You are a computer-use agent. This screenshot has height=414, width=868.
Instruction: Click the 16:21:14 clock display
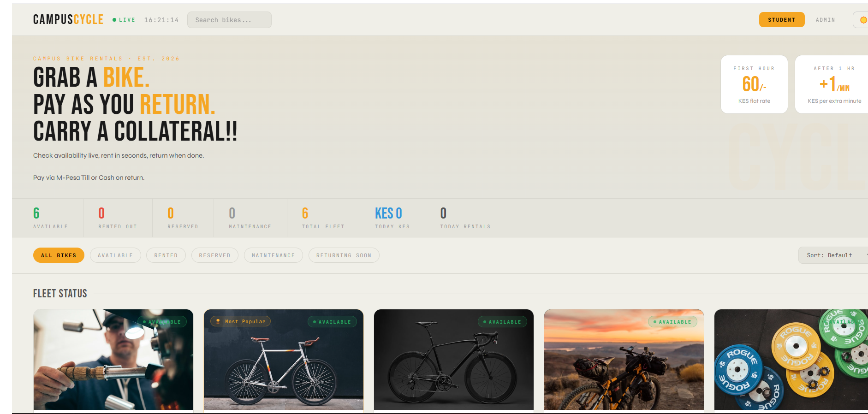pos(161,20)
